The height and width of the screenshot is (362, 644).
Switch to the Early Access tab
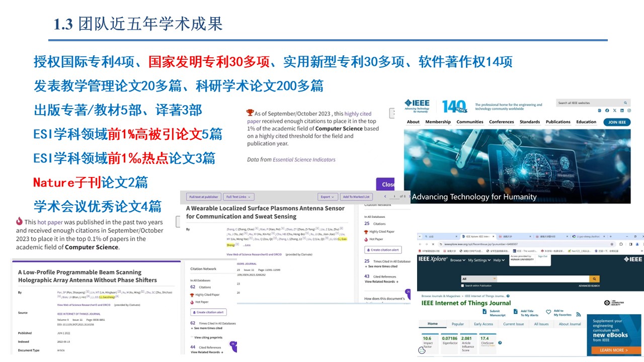[x=484, y=324]
